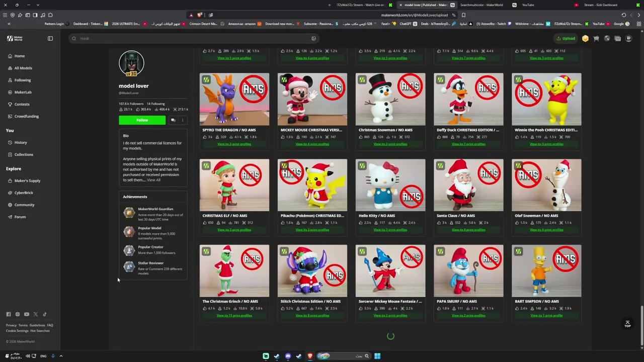Screen dimensions: 644x362
Task: View print profiles for Pikachu Christmas Edition
Action: (x=312, y=230)
